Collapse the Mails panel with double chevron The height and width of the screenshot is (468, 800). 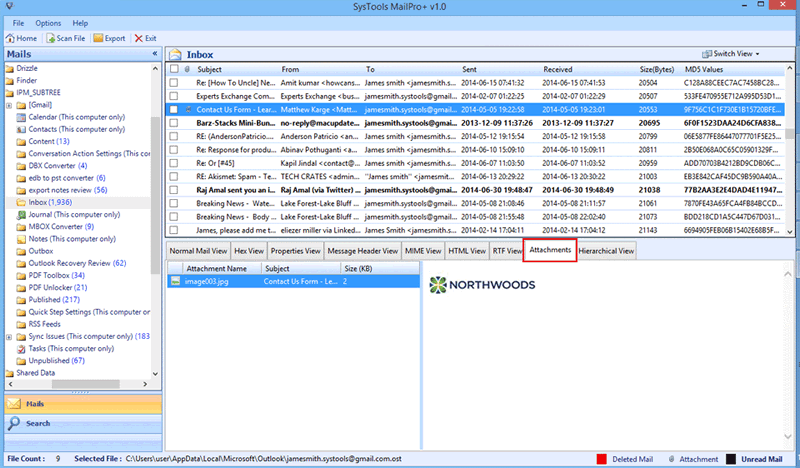coord(155,54)
